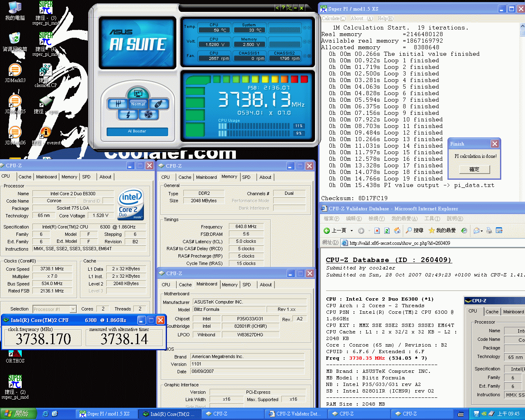This screenshot has height=420, width=525.
Task: Click Memory tab in left CPU-Z window
Action: tap(69, 177)
